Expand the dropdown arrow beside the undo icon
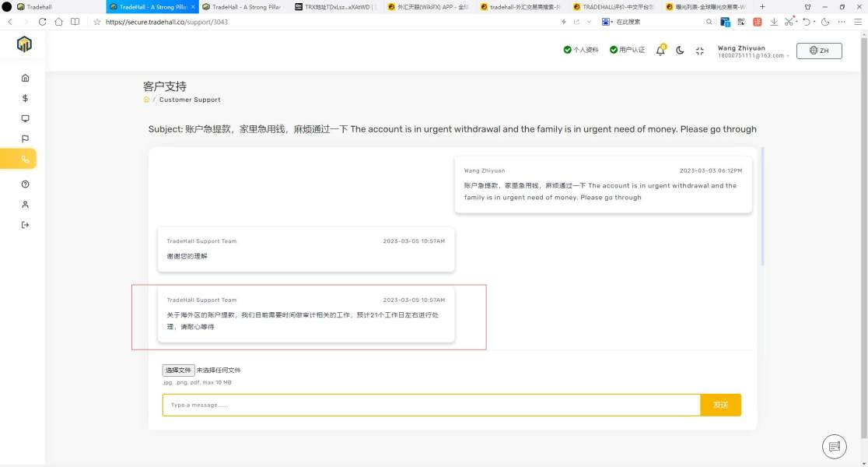This screenshot has height=467, width=868. click(x=814, y=22)
